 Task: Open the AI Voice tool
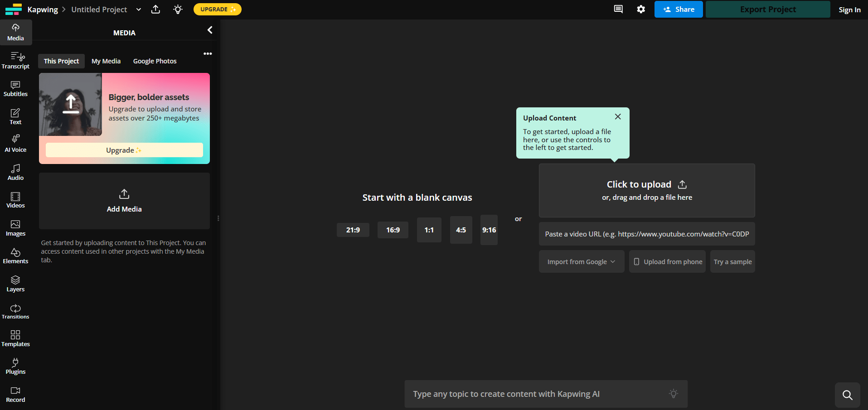(15, 144)
